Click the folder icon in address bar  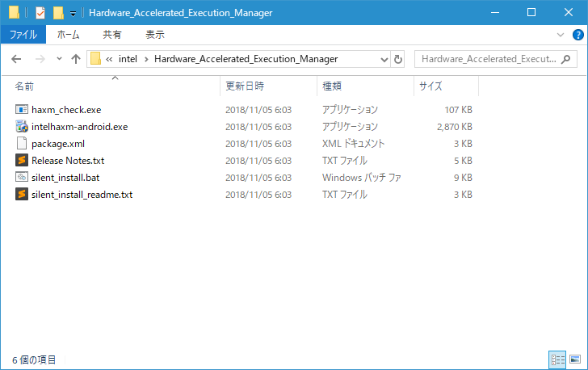coord(95,58)
